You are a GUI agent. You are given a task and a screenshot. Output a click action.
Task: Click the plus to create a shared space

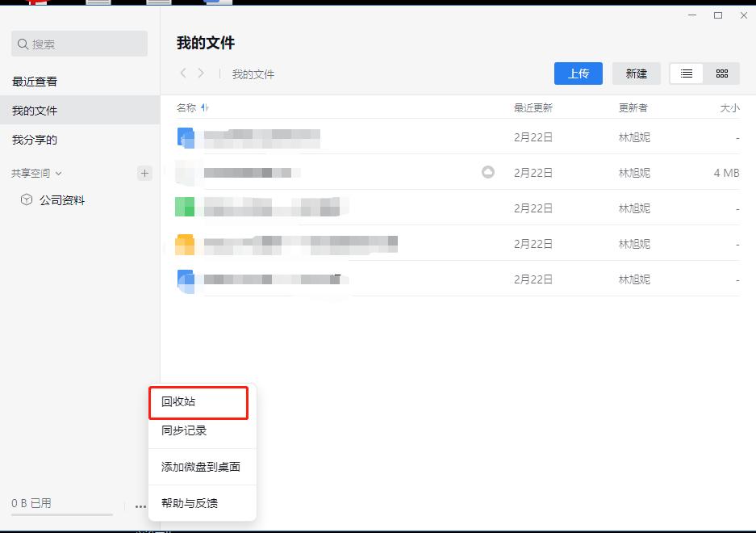(144, 172)
